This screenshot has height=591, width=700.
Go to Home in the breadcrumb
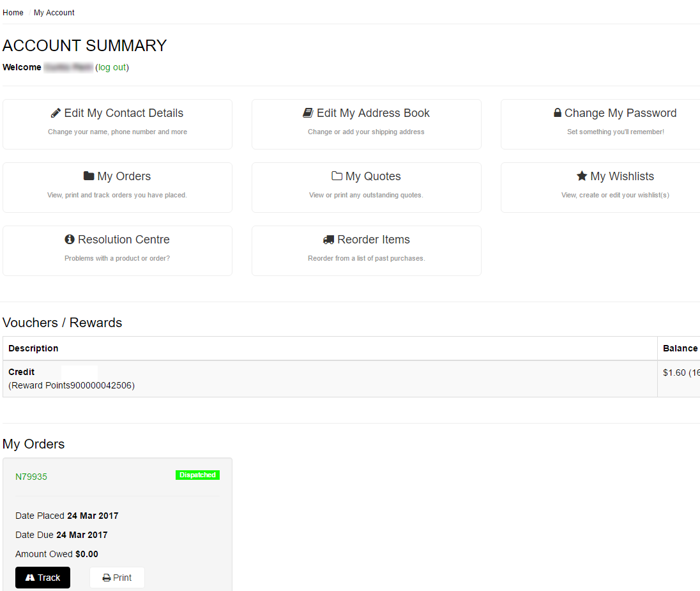pos(13,13)
